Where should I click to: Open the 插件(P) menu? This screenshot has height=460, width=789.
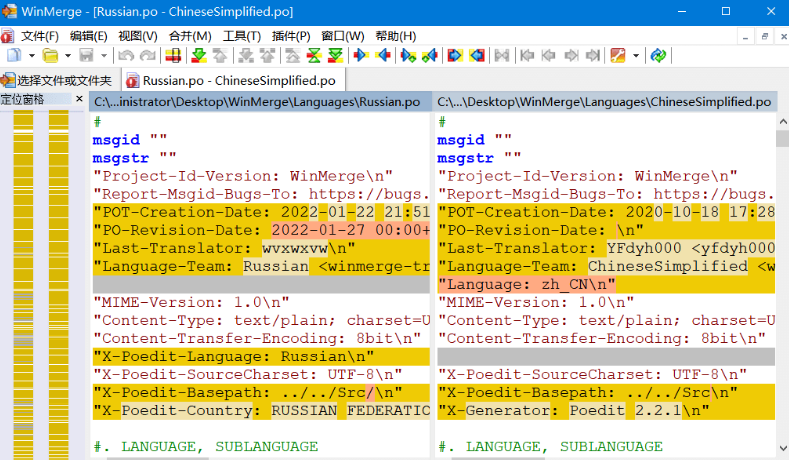pos(291,36)
